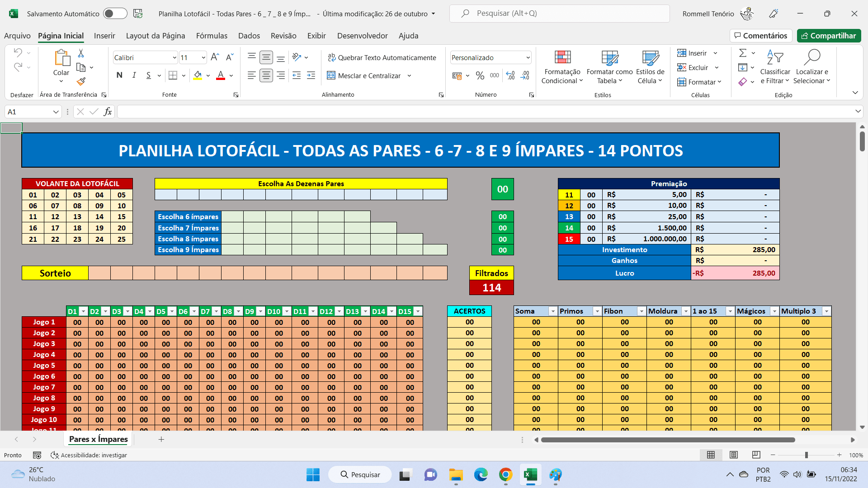Apply bold with the N button

pos(119,75)
